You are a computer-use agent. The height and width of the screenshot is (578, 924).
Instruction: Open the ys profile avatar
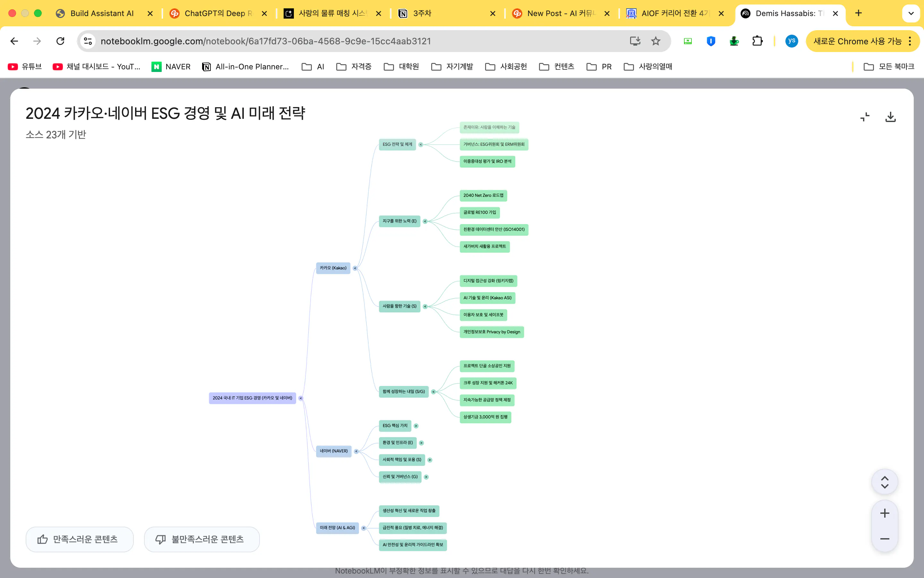point(791,41)
